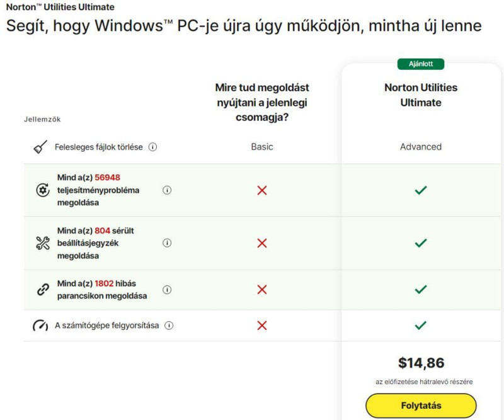
Task: Click the red X in the beállításjegyzék row
Action: tap(262, 243)
